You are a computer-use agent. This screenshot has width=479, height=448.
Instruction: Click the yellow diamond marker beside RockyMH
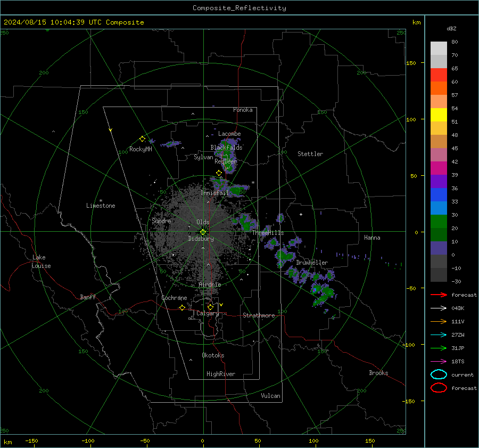[142, 139]
